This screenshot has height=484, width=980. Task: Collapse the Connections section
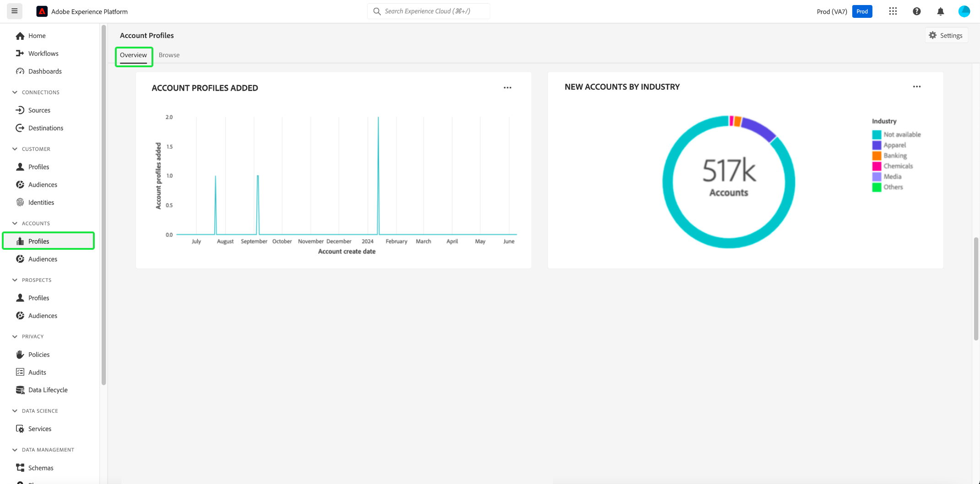[15, 92]
